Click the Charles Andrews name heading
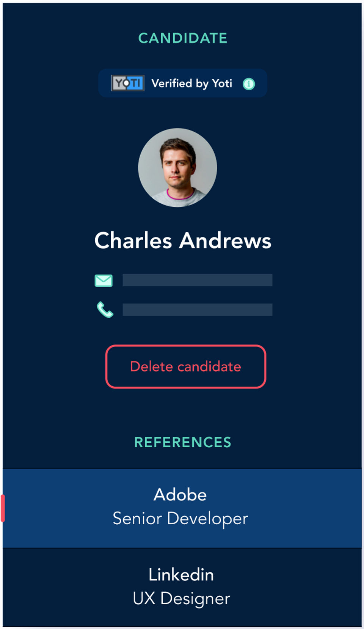Viewport: 364px width, 629px height. coord(183,241)
